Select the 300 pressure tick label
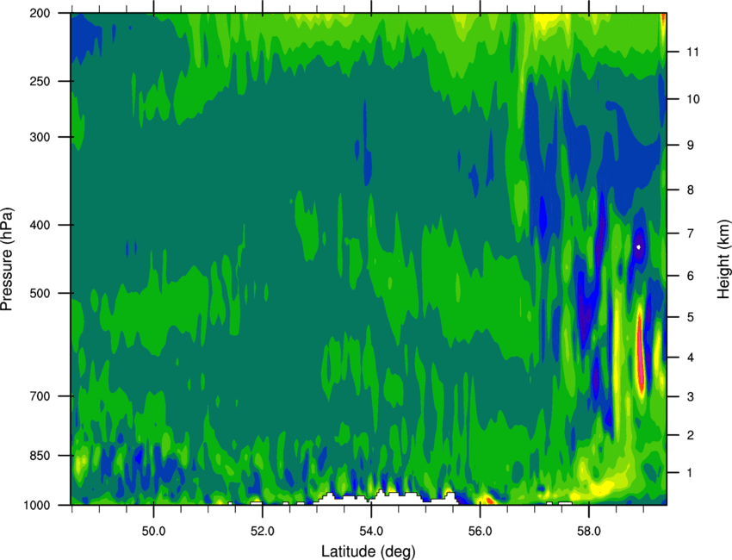The height and width of the screenshot is (560, 732). pyautogui.click(x=40, y=137)
